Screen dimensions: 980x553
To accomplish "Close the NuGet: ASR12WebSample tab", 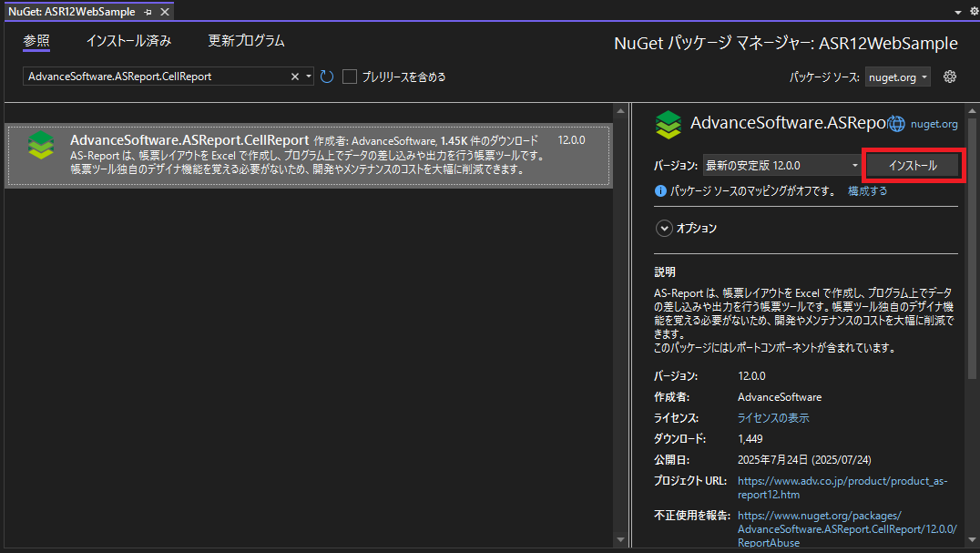I will 164,12.
